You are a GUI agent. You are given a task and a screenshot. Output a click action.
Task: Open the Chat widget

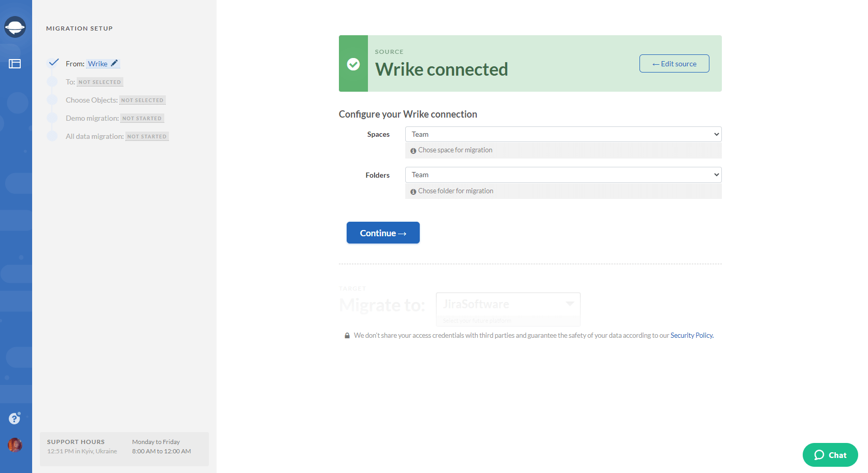(x=830, y=455)
